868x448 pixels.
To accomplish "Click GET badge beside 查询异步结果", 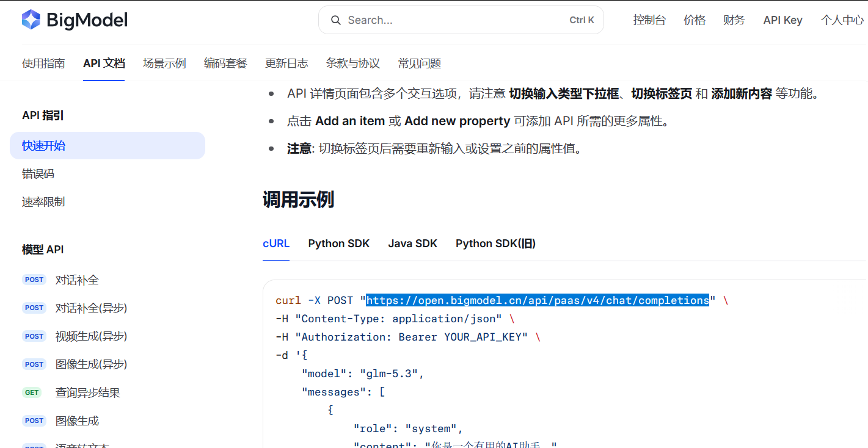I will pyautogui.click(x=32, y=392).
